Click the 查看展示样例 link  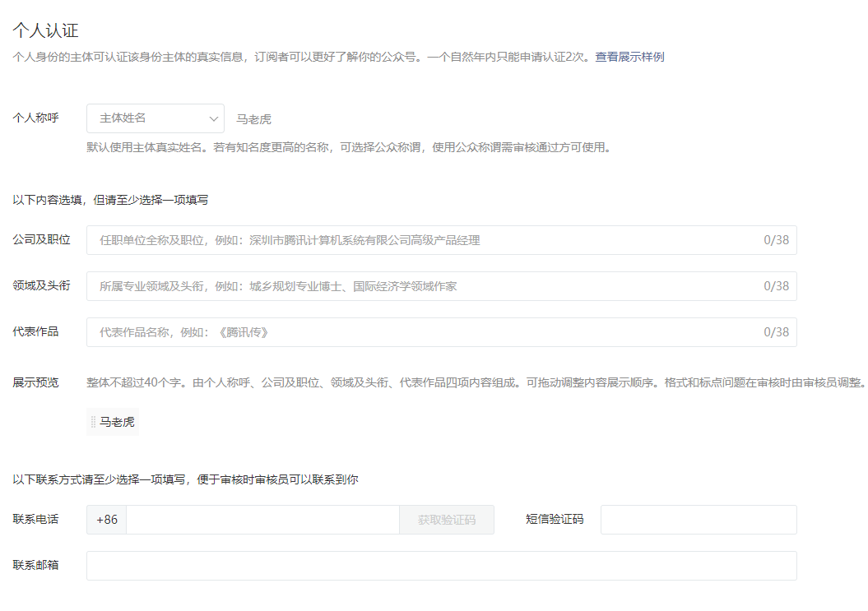(629, 57)
